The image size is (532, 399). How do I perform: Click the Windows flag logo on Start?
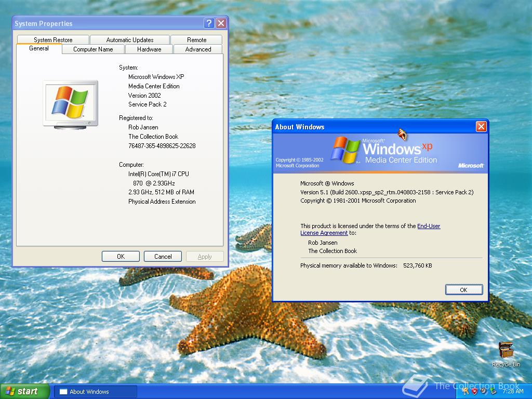pos(10,391)
